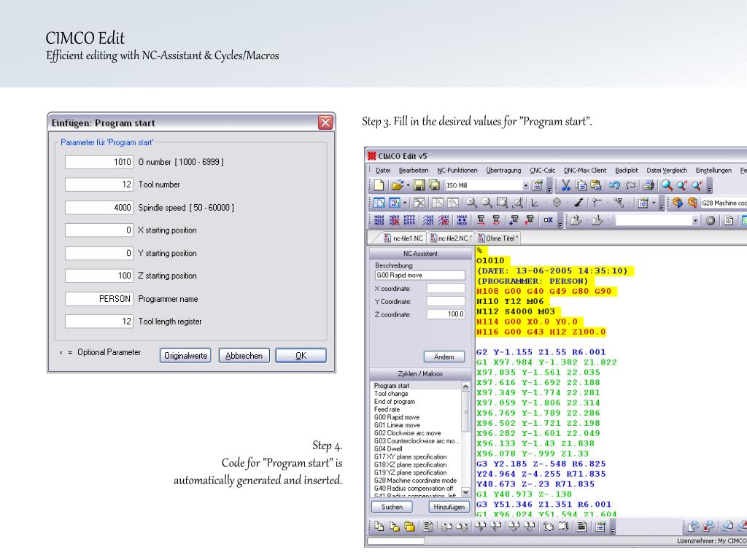This screenshot has height=560, width=747.
Task: Open the CNC-Calc menu
Action: point(542,170)
